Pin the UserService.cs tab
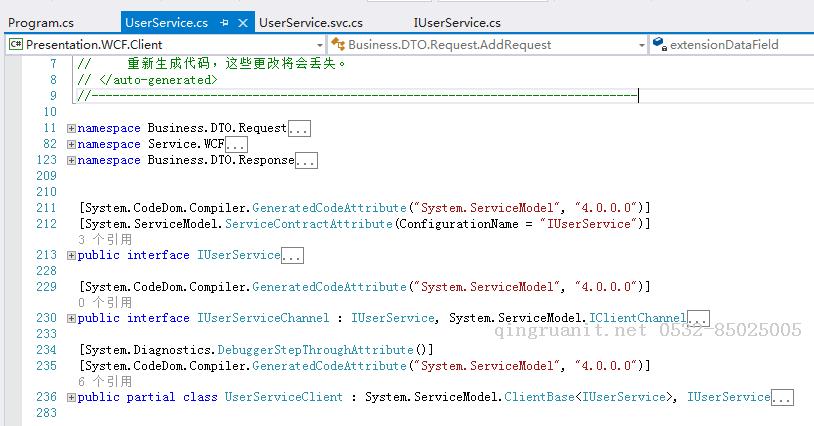Viewport: 814px width, 426px height. 224,22
